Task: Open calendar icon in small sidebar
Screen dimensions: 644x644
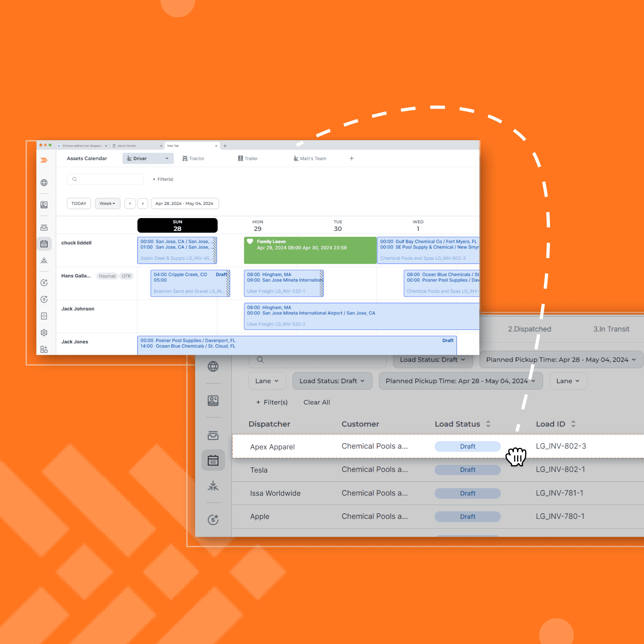Action: [x=44, y=244]
